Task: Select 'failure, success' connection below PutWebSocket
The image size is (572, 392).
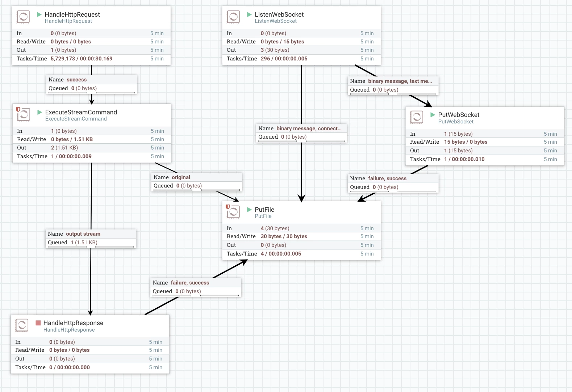Action: (393, 183)
